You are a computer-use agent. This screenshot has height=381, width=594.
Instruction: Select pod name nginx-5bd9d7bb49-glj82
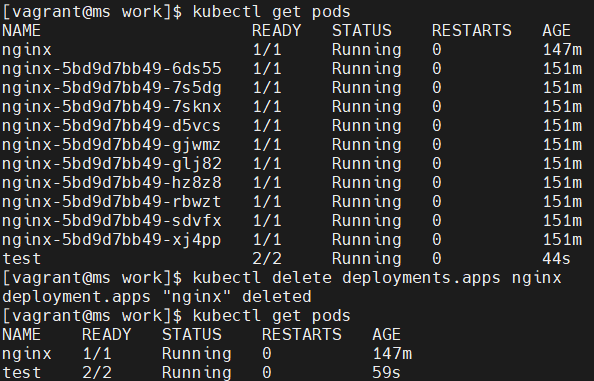tap(112, 164)
